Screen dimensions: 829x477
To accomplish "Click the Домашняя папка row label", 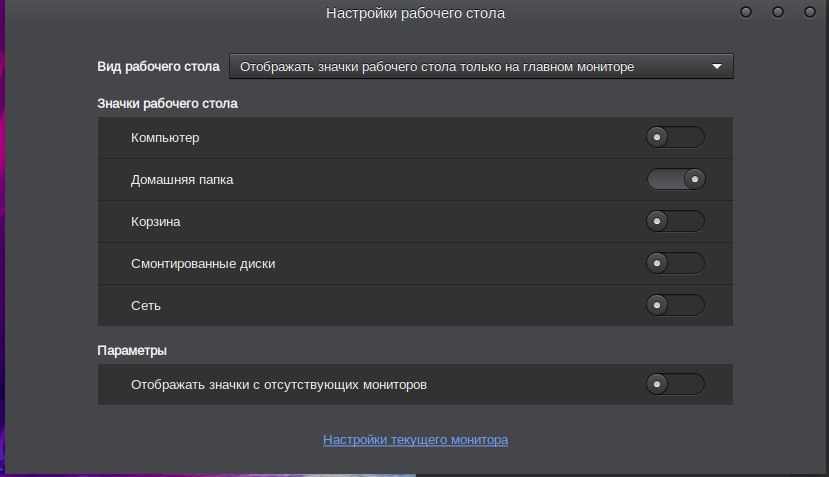I will pyautogui.click(x=182, y=180).
